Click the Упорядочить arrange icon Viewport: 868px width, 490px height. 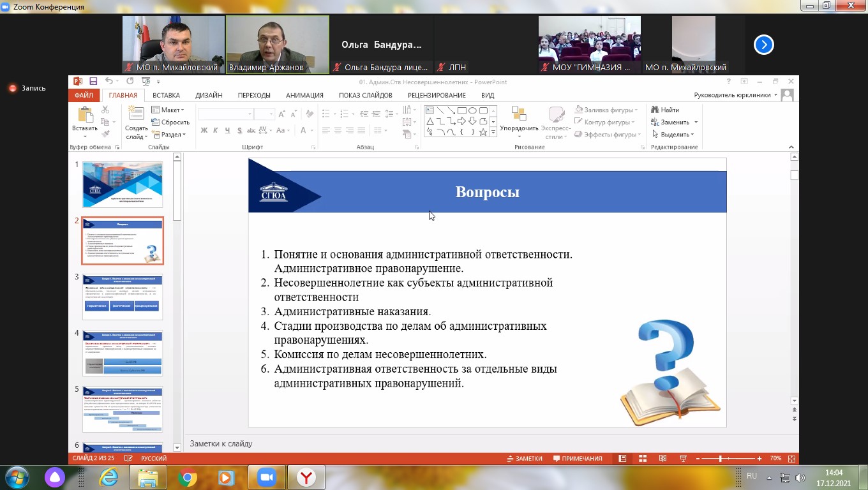519,114
